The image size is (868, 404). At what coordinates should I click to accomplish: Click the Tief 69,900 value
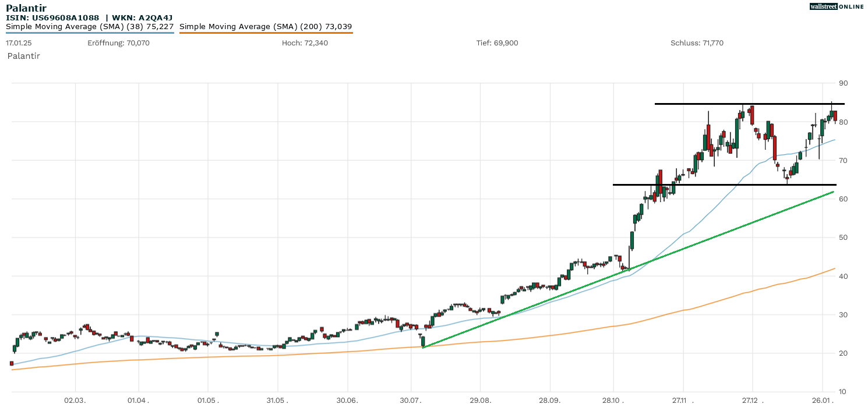[x=497, y=43]
